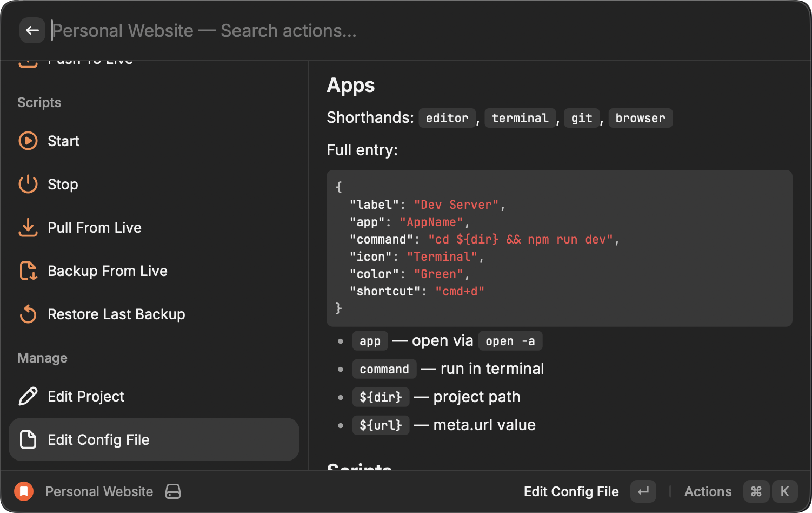Click the drive icon next to Personal Website
The image size is (812, 513).
click(173, 491)
